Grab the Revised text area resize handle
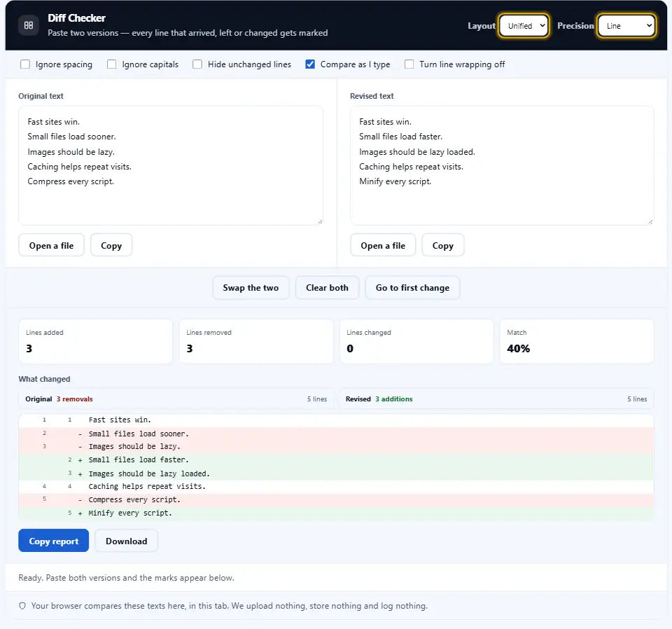The height and width of the screenshot is (629, 672). point(650,221)
